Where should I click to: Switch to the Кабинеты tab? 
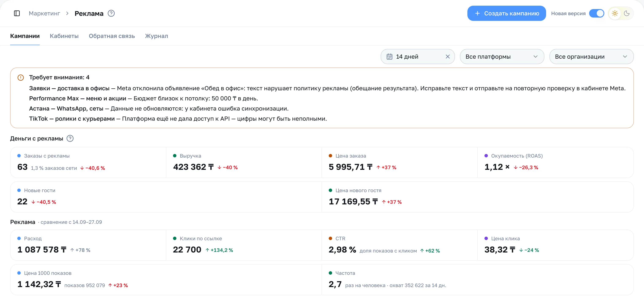pos(64,36)
